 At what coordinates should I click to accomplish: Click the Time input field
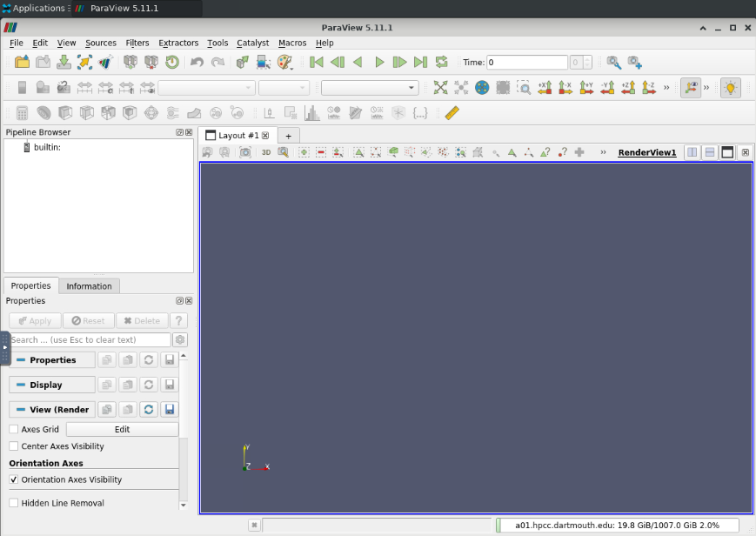(x=526, y=63)
